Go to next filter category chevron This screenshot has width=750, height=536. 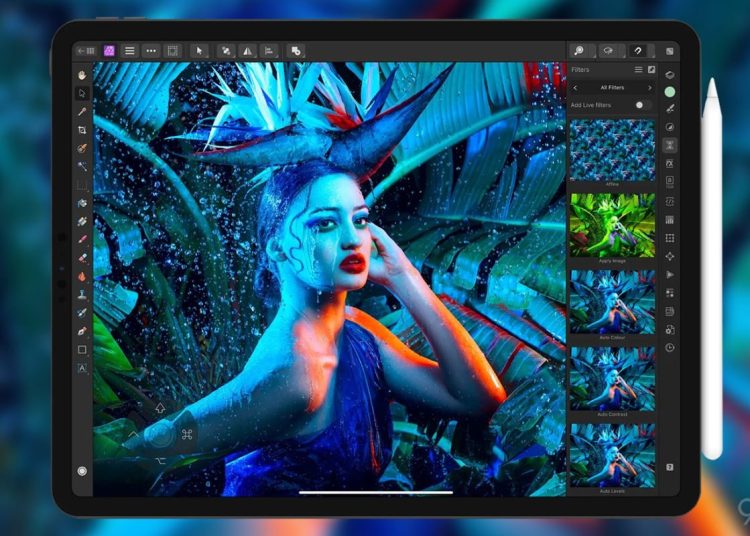(649, 88)
